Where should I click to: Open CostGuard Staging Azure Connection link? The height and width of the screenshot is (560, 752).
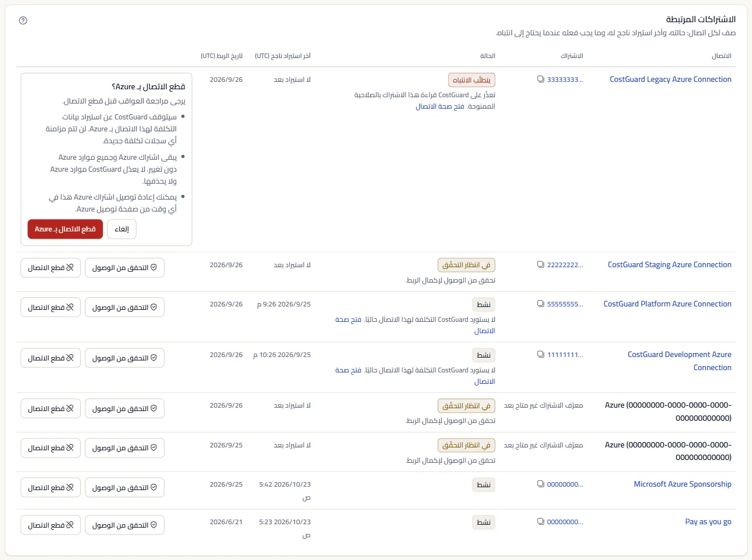point(670,265)
